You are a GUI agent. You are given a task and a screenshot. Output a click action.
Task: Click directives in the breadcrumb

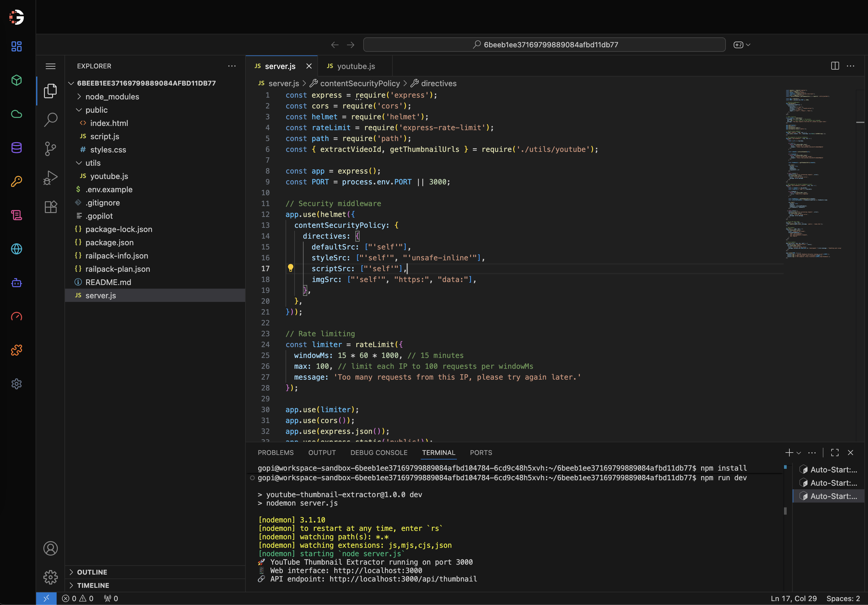tap(439, 83)
